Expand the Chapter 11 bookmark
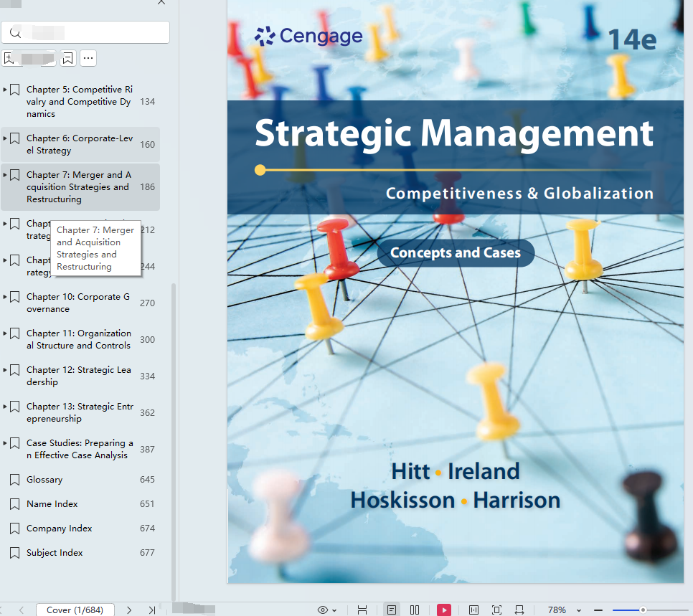Screen dimensions: 693x616 (4, 333)
